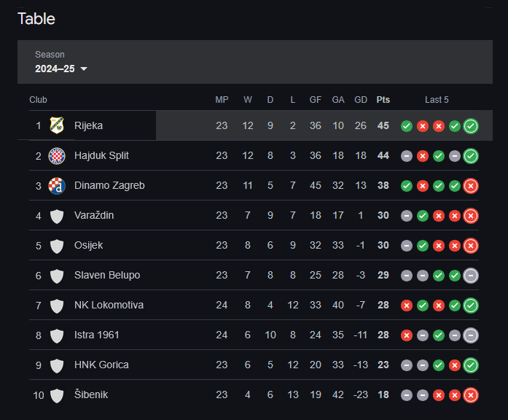Click HNK Gorica's latest match win icon
The height and width of the screenshot is (420, 508).
[x=471, y=365]
